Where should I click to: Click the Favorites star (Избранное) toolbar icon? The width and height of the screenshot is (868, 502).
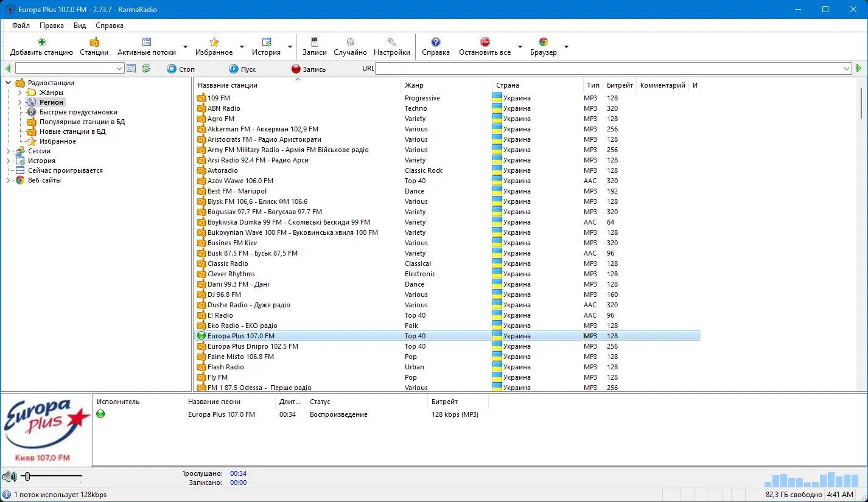click(x=214, y=43)
